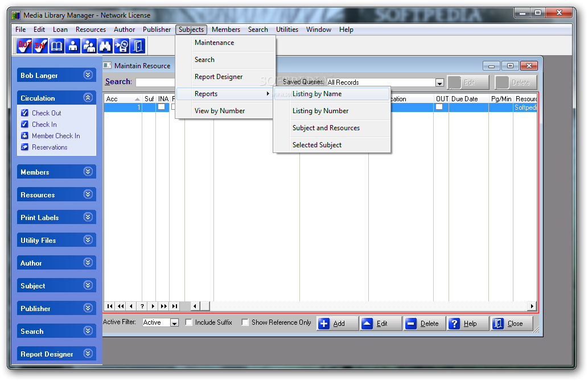Click the question mark navigator button
The height and width of the screenshot is (381, 588).
coord(142,306)
